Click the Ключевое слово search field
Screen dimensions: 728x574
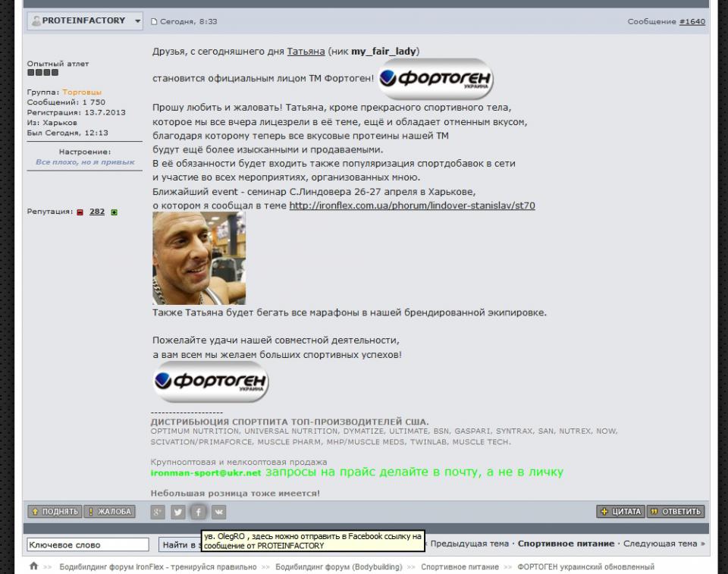pyautogui.click(x=88, y=544)
